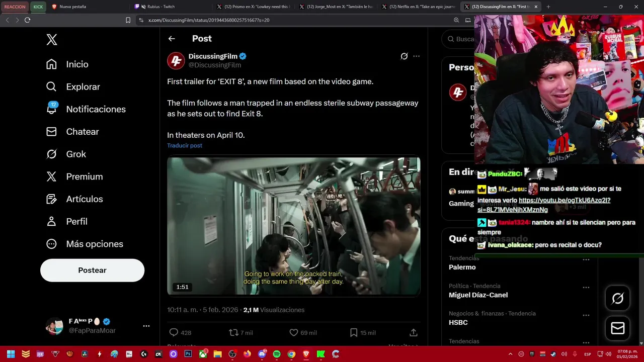Open options dots for Miguel Díaz-Canel trend
Image resolution: width=644 pixels, height=362 pixels.
(586, 288)
